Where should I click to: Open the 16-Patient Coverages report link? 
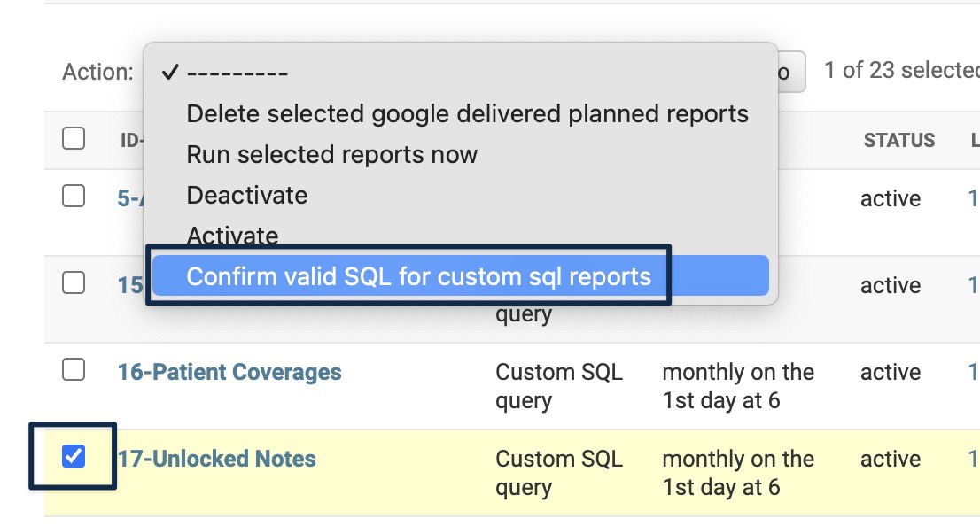229,372
